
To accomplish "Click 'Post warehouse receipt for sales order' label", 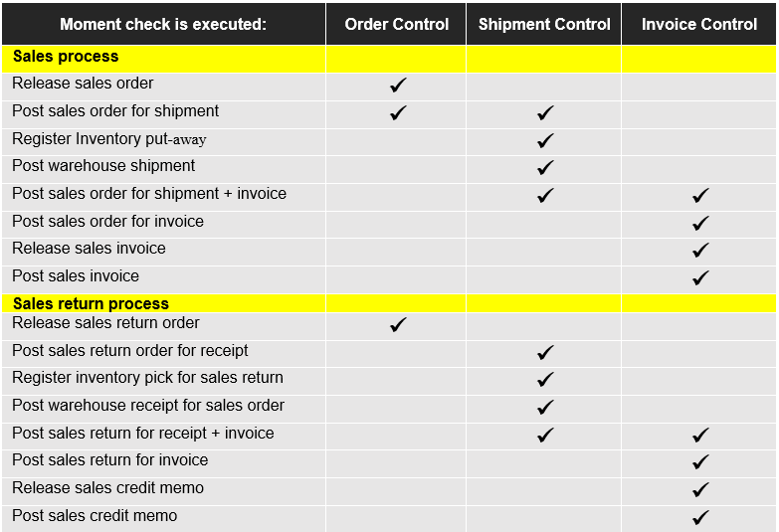I will coord(148,406).
